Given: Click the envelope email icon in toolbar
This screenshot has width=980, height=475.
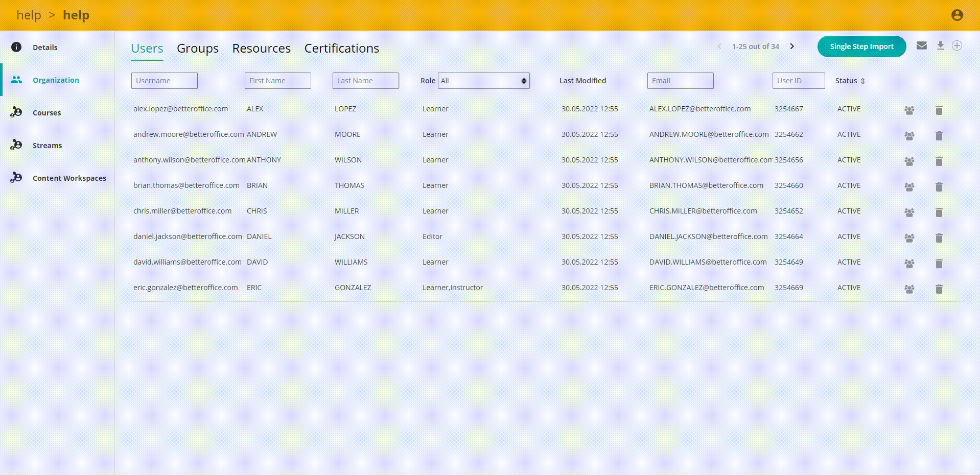Looking at the screenshot, I should click(x=921, y=46).
